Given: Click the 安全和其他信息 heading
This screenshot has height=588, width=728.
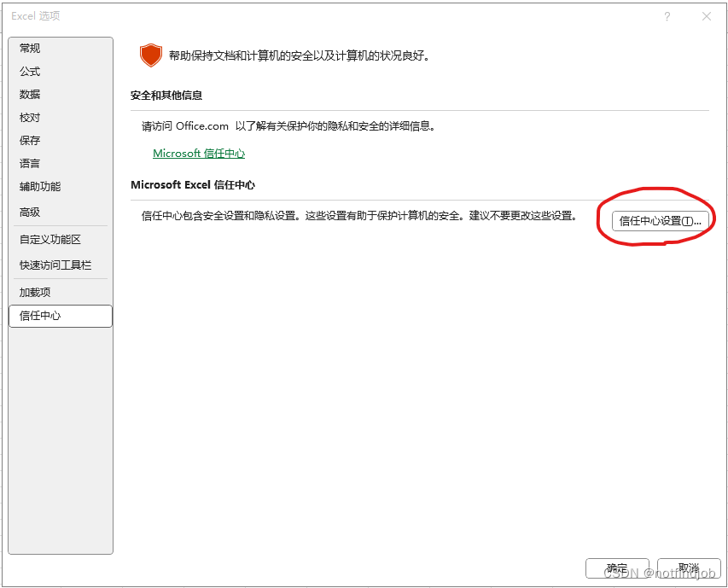Looking at the screenshot, I should 166,96.
